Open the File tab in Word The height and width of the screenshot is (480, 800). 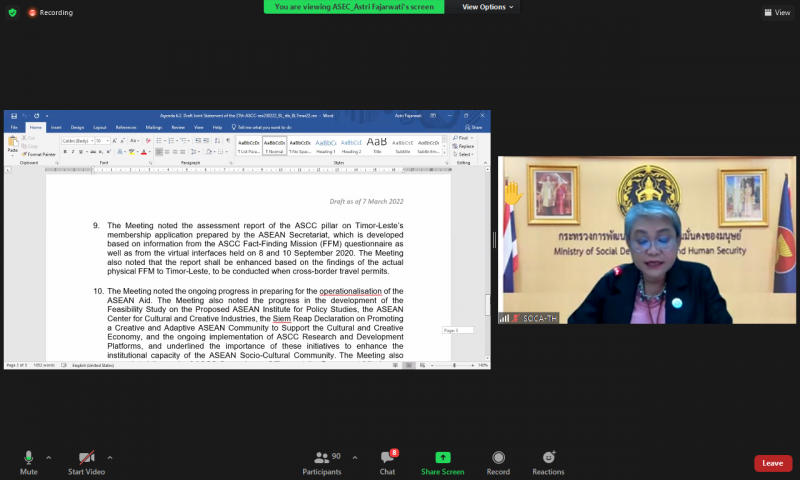(14, 127)
